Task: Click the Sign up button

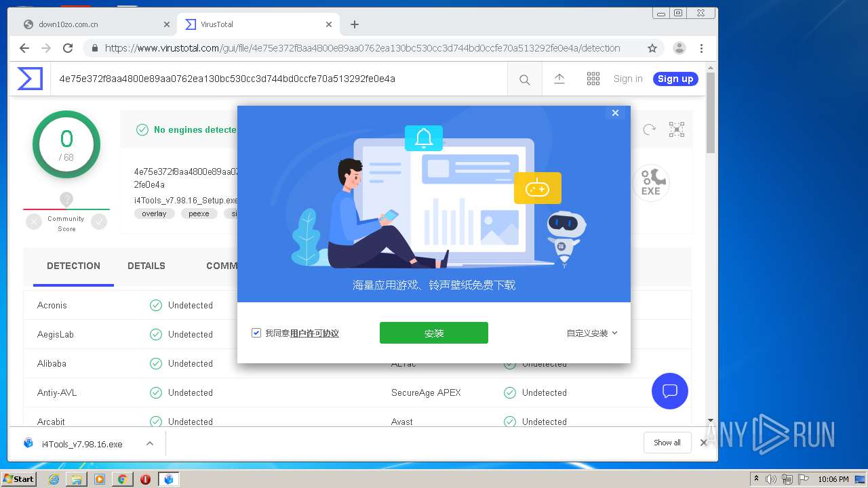Action: click(x=675, y=79)
